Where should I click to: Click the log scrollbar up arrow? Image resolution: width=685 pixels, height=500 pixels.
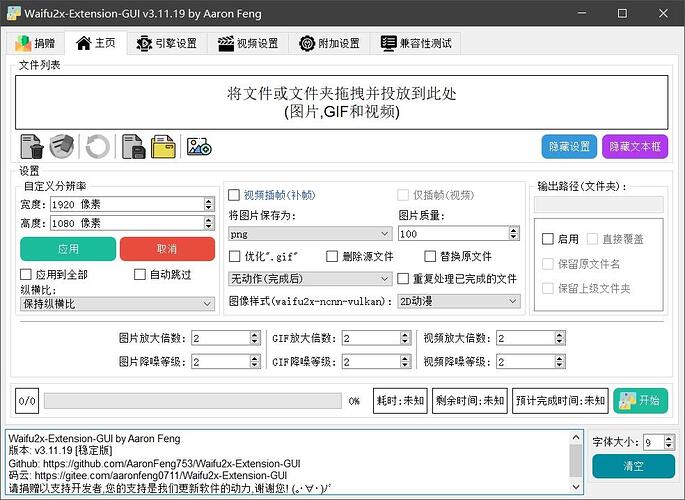click(576, 437)
